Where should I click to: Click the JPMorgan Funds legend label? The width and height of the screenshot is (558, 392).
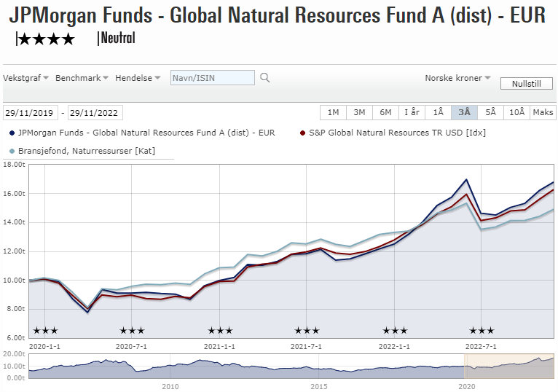146,133
